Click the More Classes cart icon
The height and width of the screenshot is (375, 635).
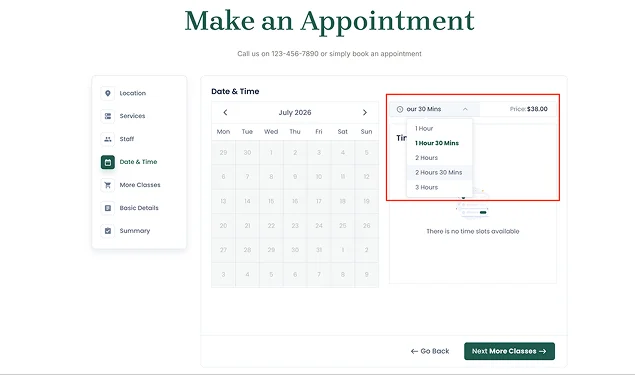pyautogui.click(x=108, y=185)
